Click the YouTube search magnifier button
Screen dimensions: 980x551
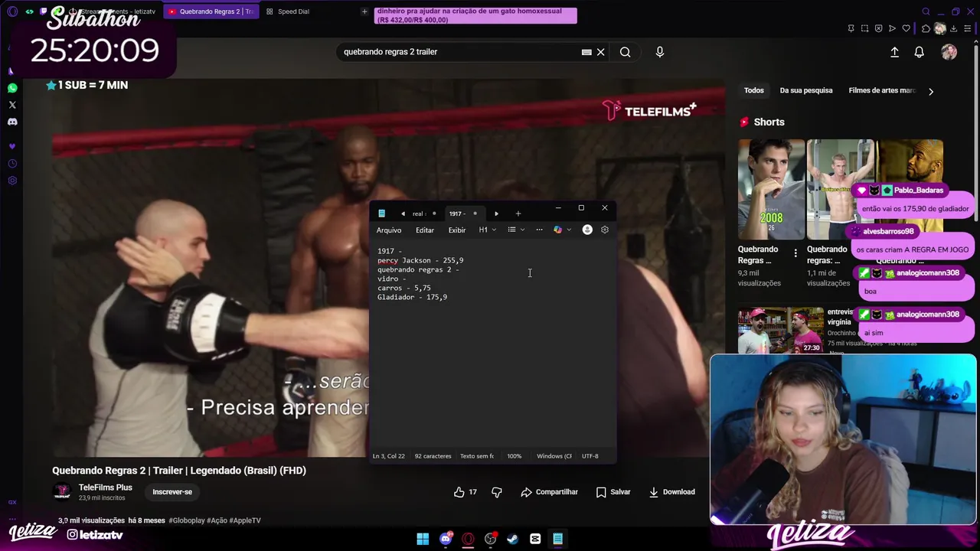click(626, 52)
